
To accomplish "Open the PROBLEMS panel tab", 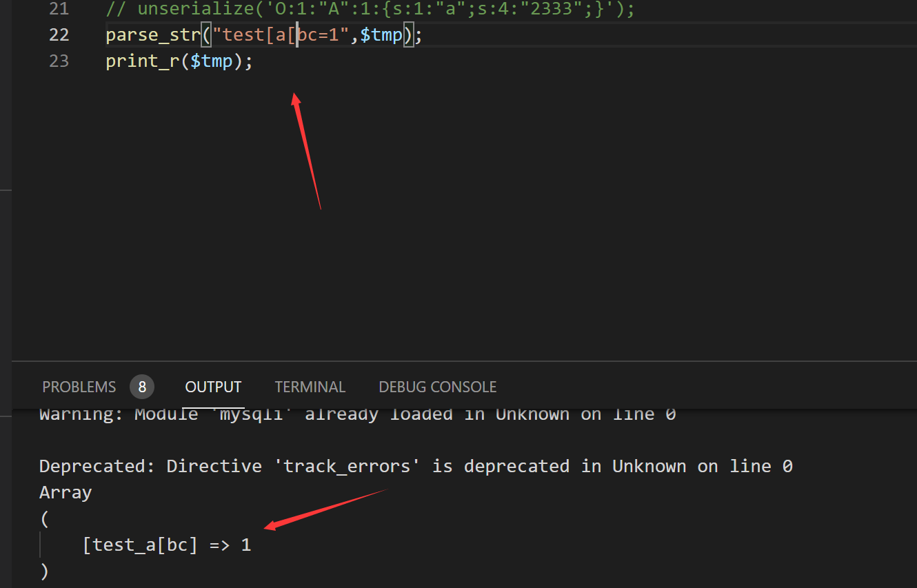I will [79, 387].
